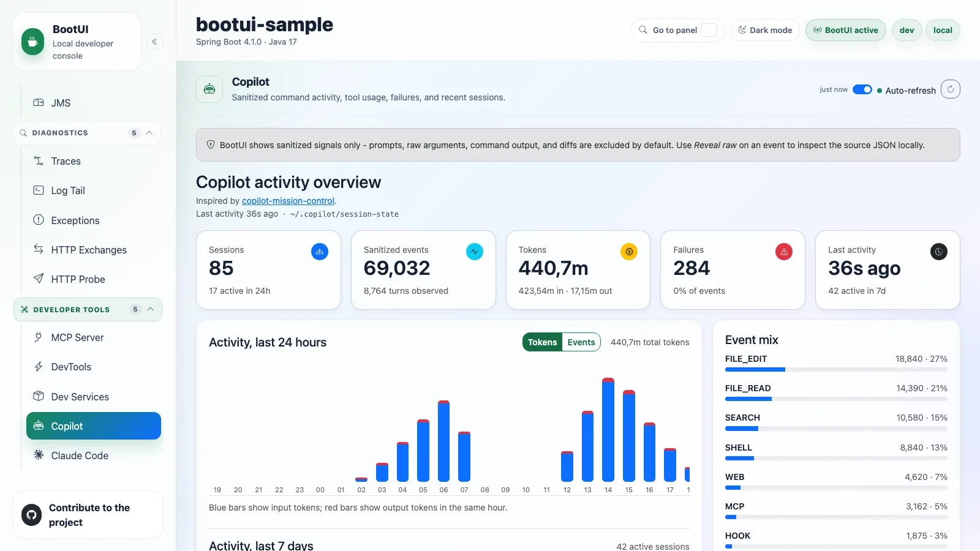This screenshot has width=980, height=551.
Task: Collapse the DIAGNOSTICS section chevron
Action: coord(149,133)
